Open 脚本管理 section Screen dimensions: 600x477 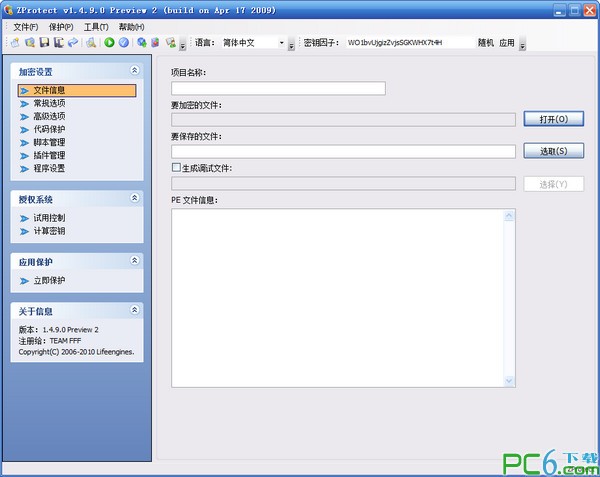pos(49,142)
